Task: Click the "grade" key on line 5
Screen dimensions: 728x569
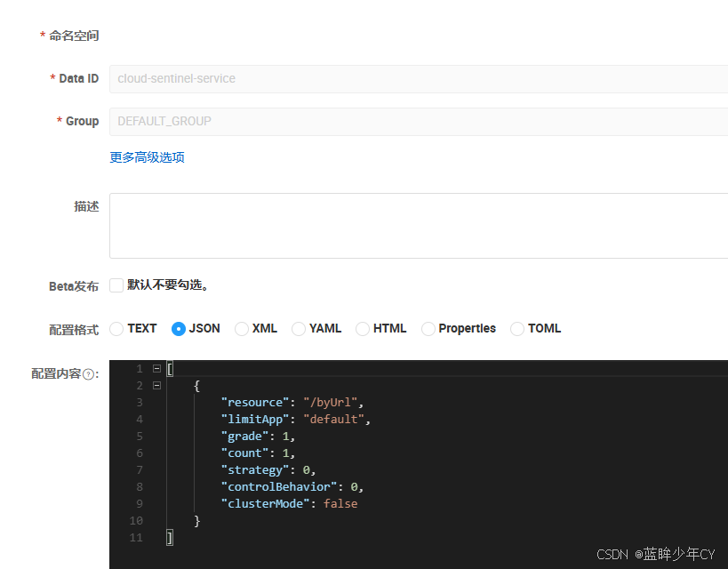Action: [x=244, y=437]
